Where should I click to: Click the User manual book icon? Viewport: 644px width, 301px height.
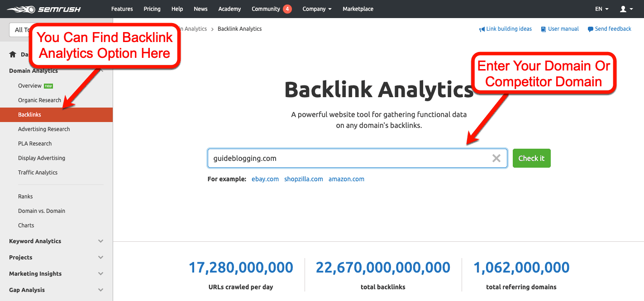(543, 29)
